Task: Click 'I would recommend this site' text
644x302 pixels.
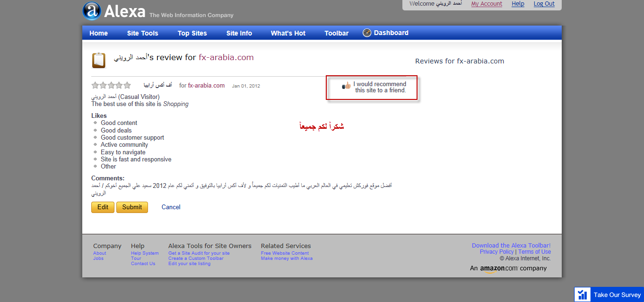Action: [380, 87]
